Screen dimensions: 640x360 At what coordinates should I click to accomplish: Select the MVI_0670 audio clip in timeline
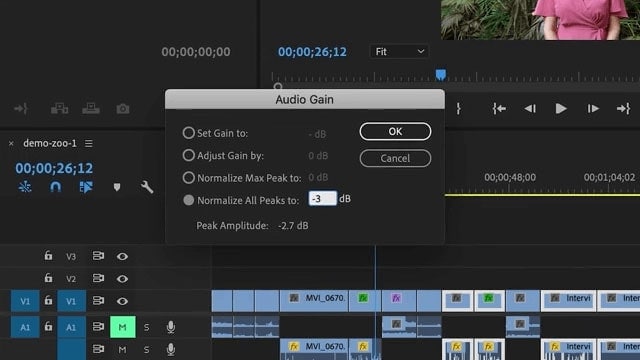pyautogui.click(x=313, y=349)
